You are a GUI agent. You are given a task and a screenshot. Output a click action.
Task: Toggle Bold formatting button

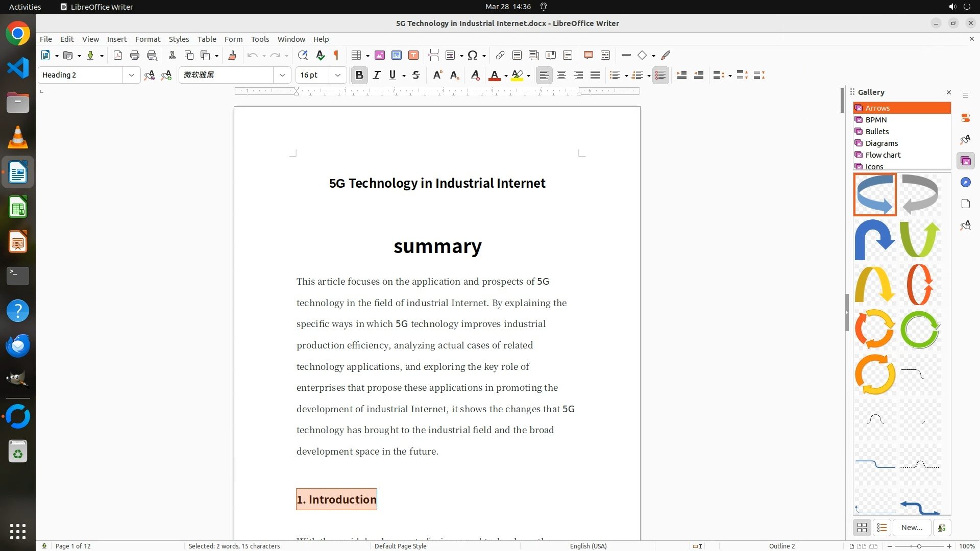point(359,75)
